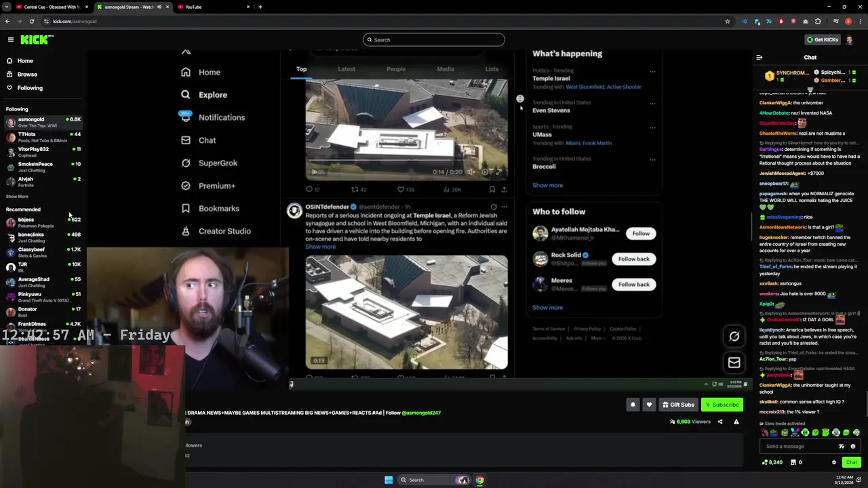
Task: Switch to the People tab on X
Action: pos(396,69)
